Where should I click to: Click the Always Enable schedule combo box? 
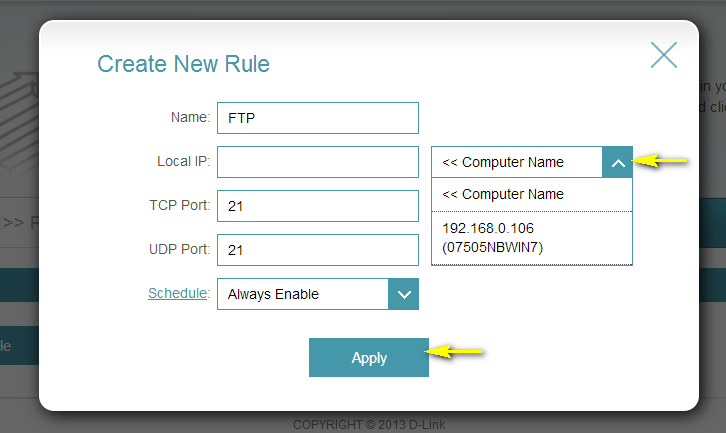pos(303,294)
